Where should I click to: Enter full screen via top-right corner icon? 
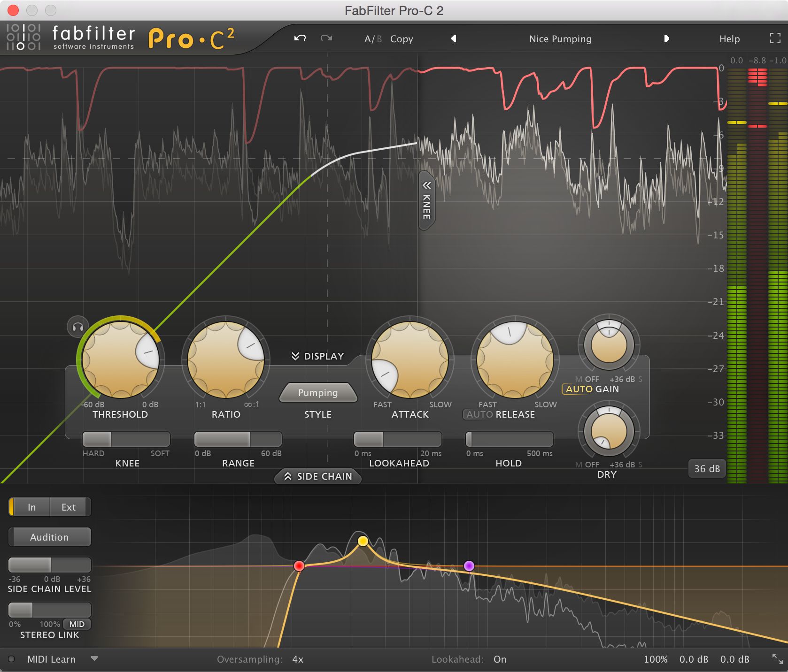[774, 38]
